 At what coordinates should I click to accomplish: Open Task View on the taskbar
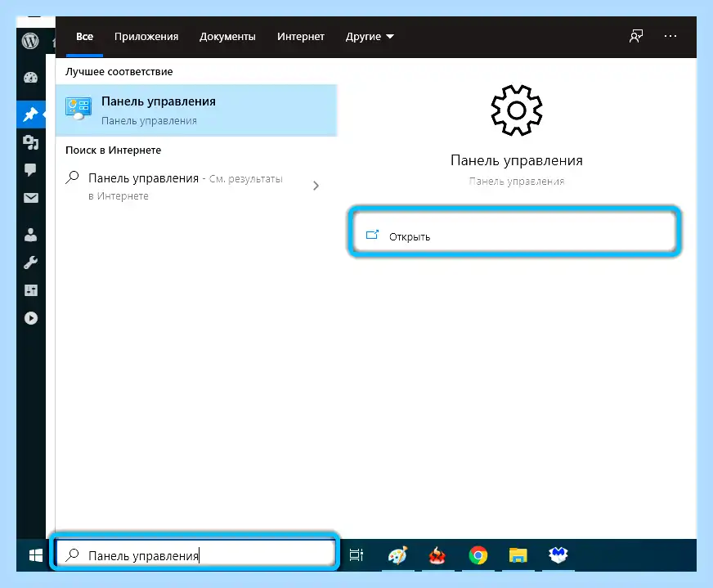356,555
